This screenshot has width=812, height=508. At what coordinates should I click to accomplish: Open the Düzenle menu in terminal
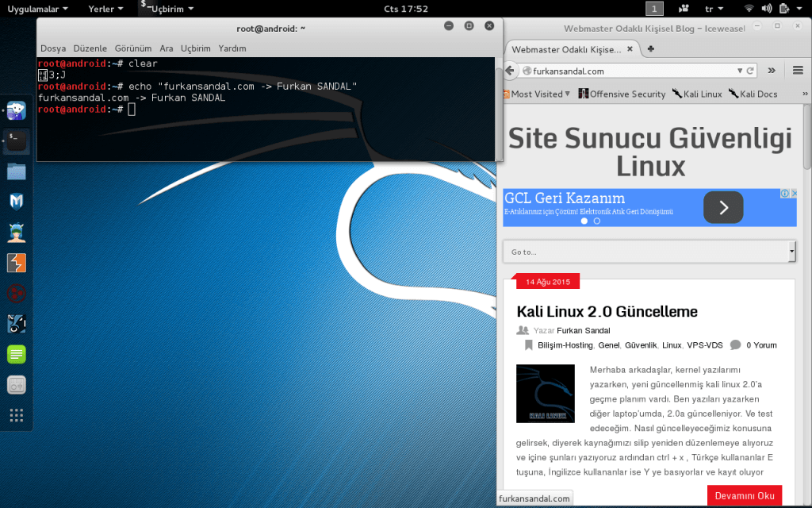click(90, 48)
